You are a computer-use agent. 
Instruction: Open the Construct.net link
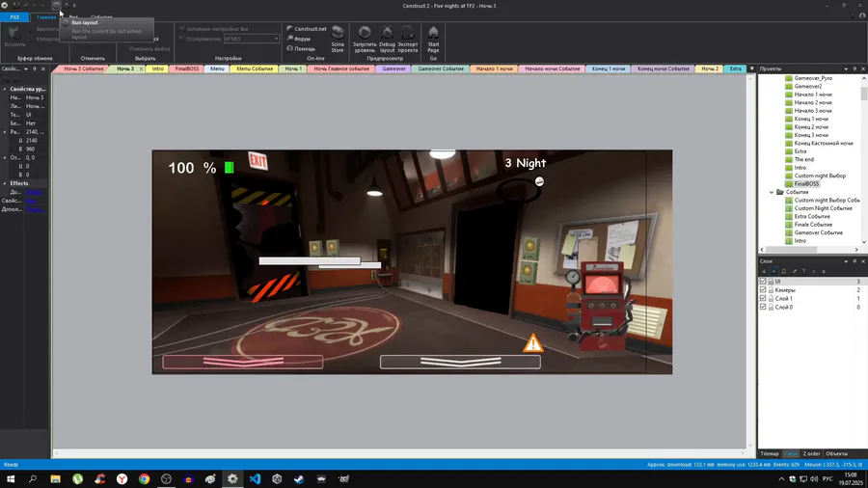coord(306,29)
